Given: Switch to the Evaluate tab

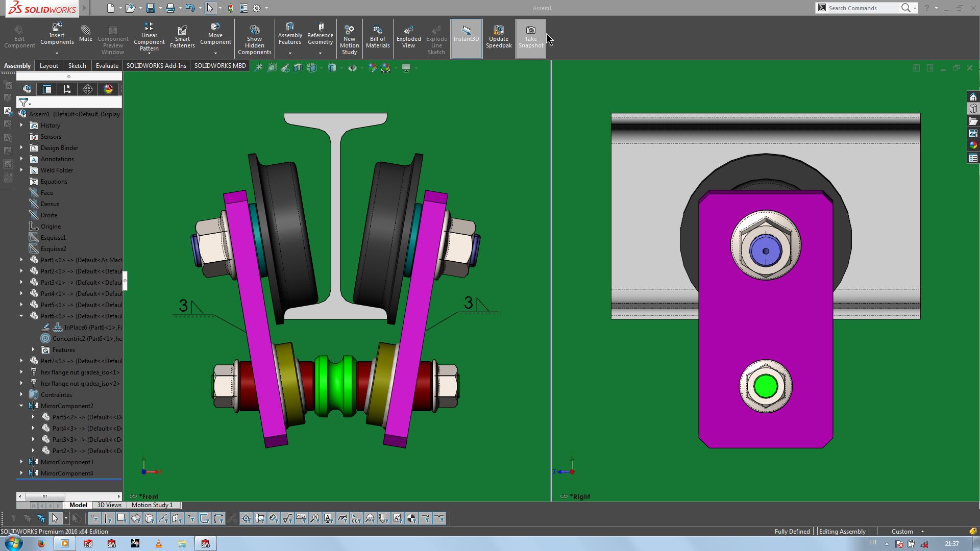Looking at the screenshot, I should coord(107,66).
